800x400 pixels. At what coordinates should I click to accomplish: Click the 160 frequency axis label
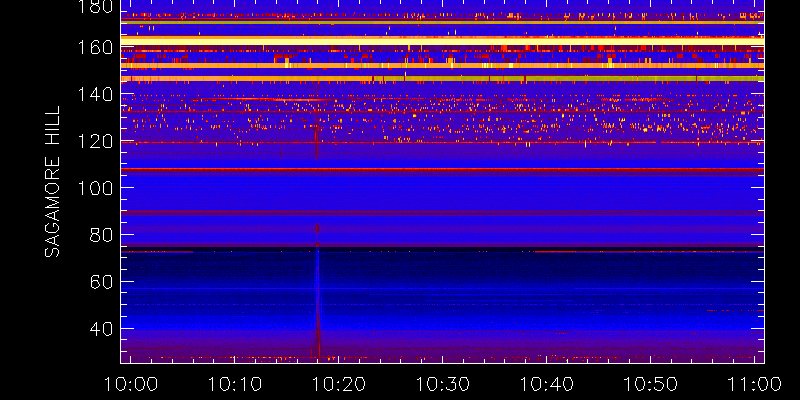[96, 48]
